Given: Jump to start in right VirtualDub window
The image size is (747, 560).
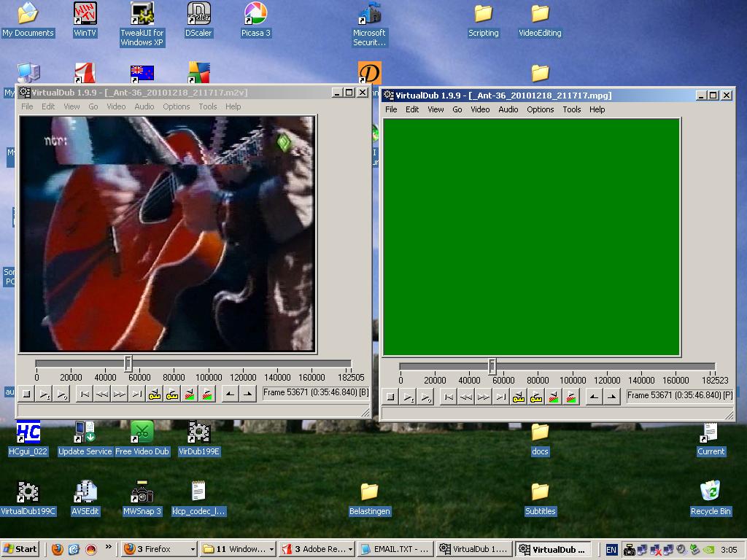Looking at the screenshot, I should (x=449, y=397).
